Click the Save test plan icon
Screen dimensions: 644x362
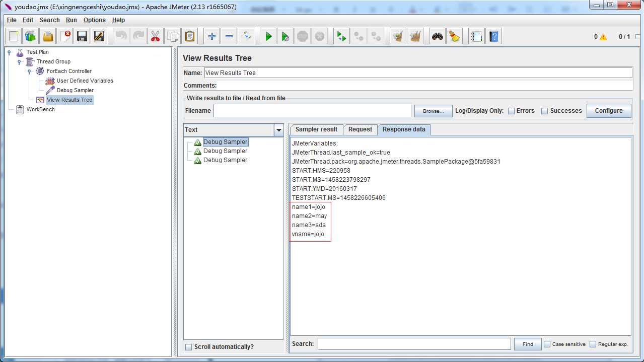(82, 36)
